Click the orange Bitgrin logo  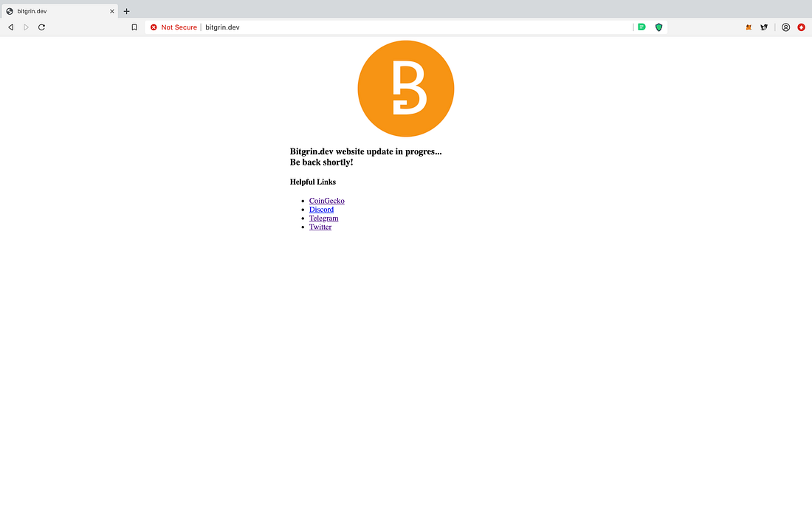point(406,89)
